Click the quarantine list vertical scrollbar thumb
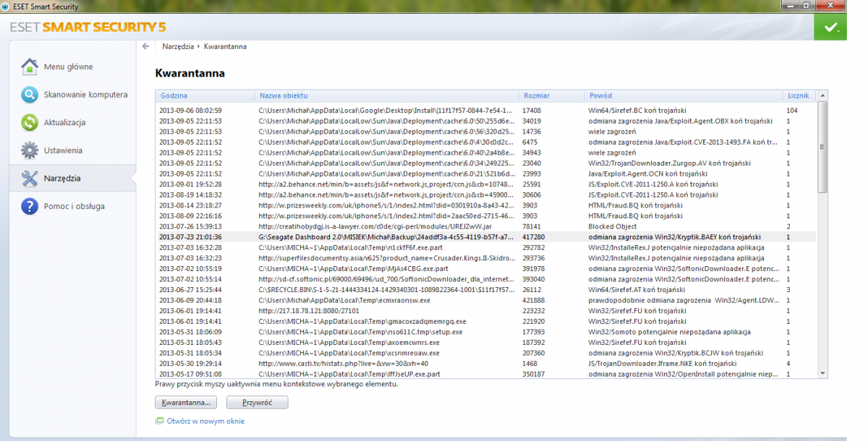This screenshot has width=868, height=441. (x=822, y=147)
